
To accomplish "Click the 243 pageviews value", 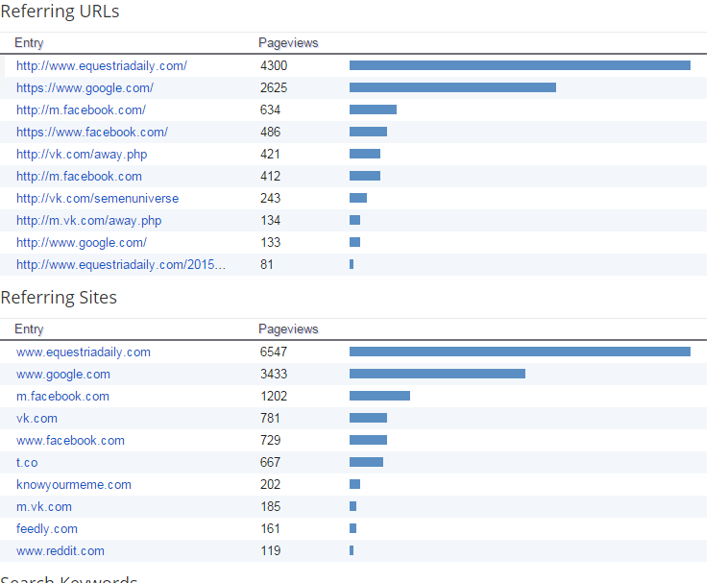I will (270, 199).
